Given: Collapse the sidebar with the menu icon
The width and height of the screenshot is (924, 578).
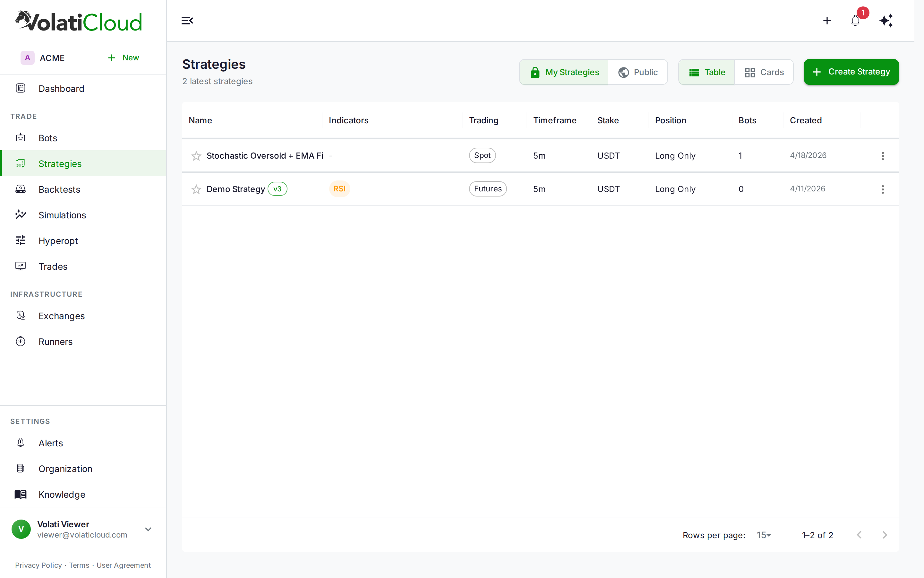Looking at the screenshot, I should point(187,21).
